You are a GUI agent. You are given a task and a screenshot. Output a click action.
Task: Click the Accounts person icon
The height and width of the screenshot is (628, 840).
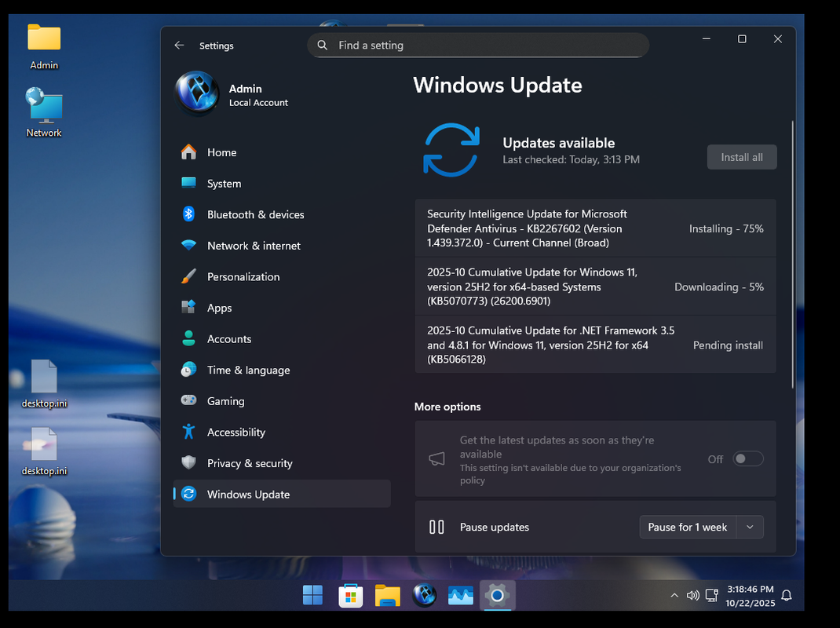tap(188, 338)
